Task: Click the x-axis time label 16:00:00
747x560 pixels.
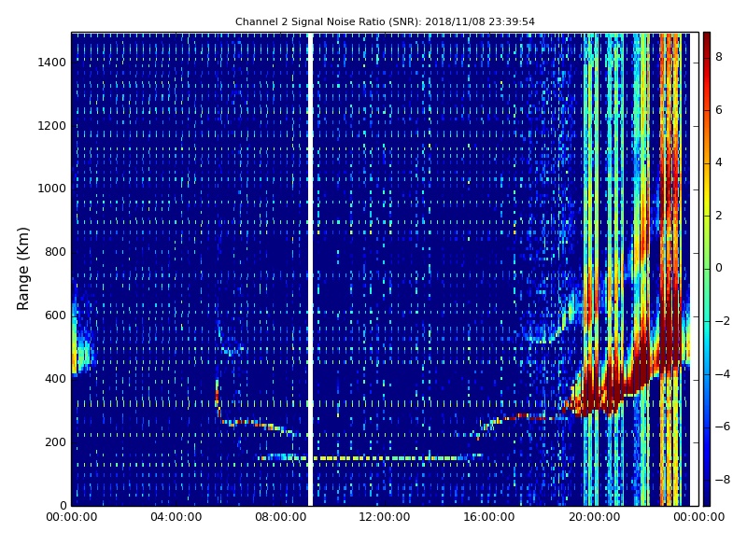Action: [488, 517]
